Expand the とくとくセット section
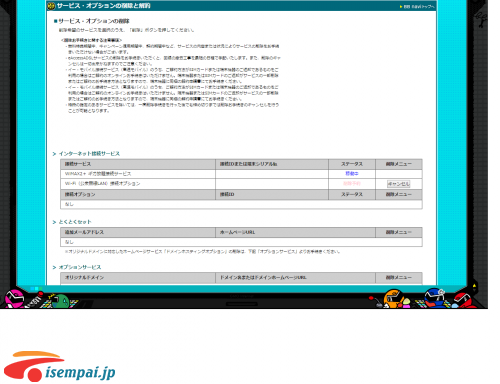Image resolution: width=500 pixels, height=384 pixels. pyautogui.click(x=72, y=222)
